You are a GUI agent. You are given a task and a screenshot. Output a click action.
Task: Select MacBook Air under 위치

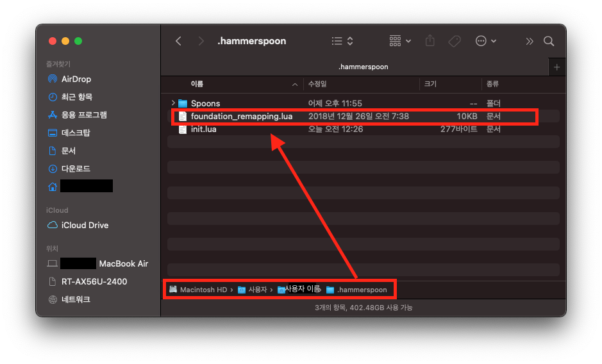[124, 264]
